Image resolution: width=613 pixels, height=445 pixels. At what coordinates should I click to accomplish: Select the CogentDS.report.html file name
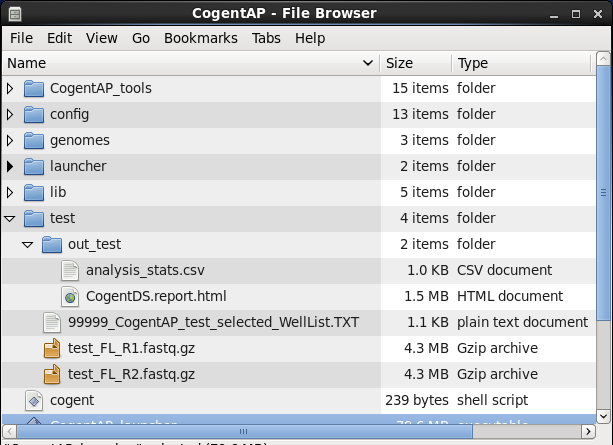click(156, 296)
